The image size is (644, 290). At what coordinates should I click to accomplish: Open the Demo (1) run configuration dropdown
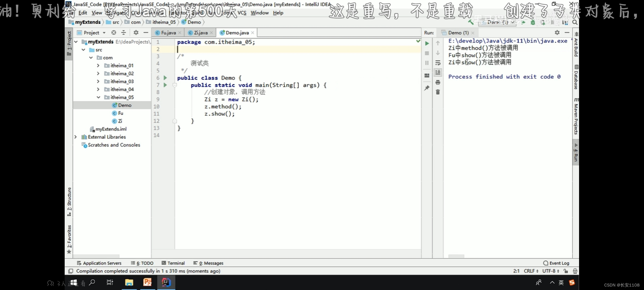[x=497, y=22]
